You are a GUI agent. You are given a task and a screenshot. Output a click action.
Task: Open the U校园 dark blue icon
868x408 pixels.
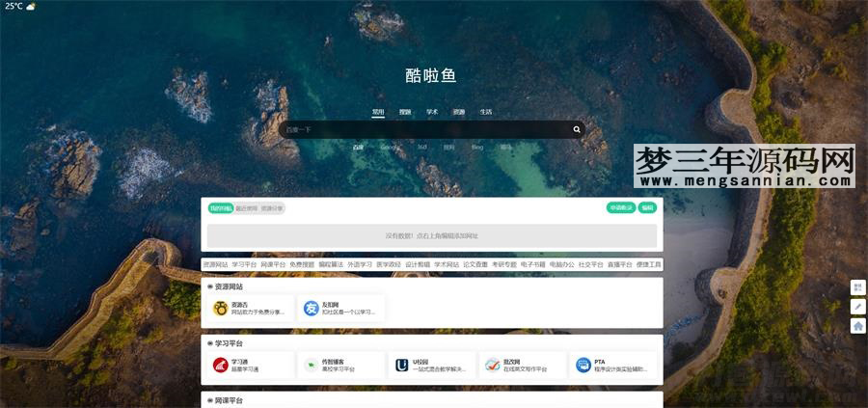402,366
